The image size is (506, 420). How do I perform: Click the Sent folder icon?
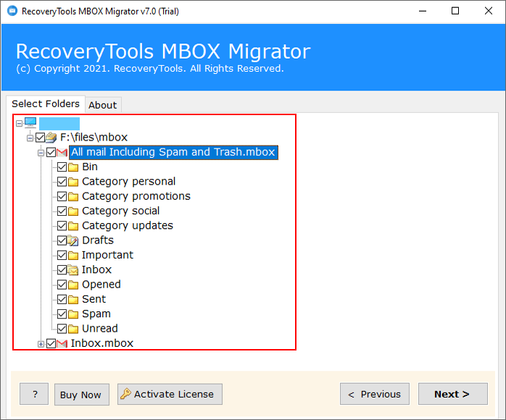(73, 300)
